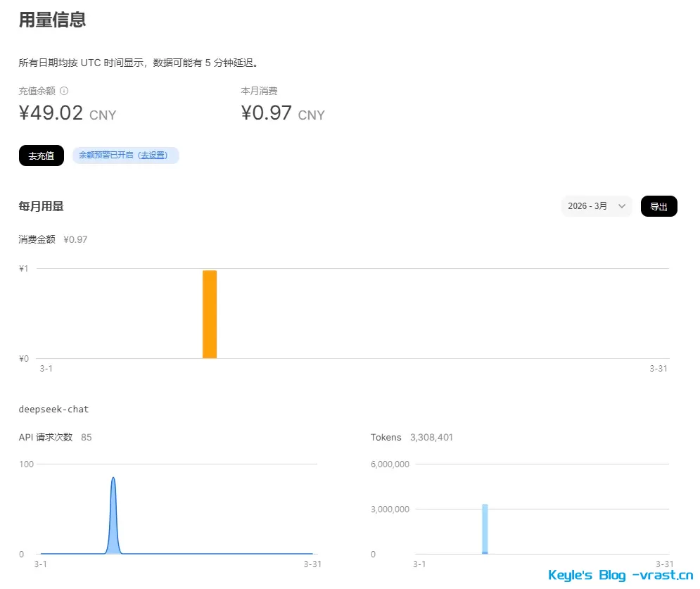Click the 3-31 axis label on spending chart
Screen dimensions: 700x589
pyautogui.click(x=657, y=368)
